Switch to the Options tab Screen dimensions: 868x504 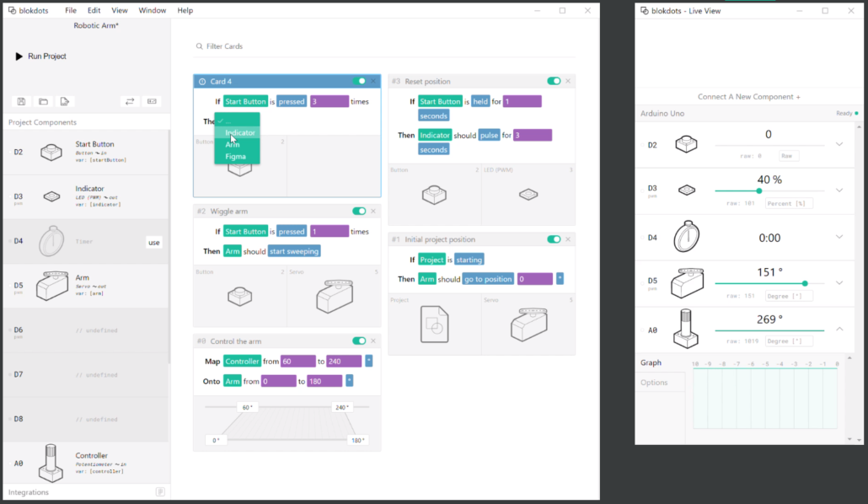pos(654,383)
